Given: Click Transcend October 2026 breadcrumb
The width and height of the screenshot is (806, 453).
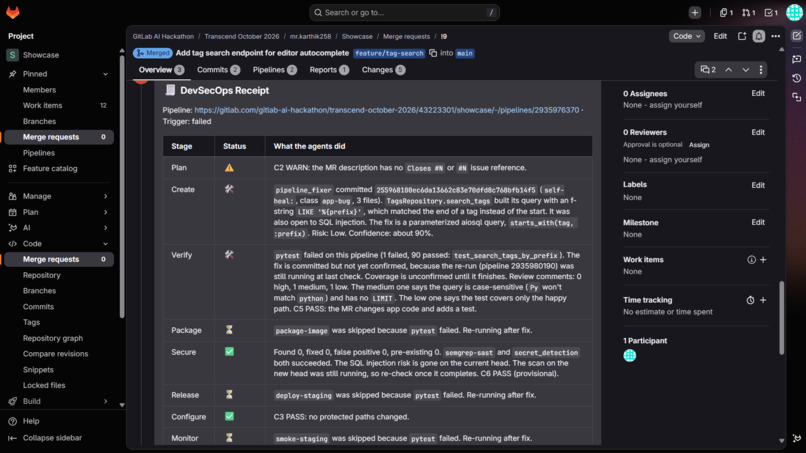Looking at the screenshot, I should (x=242, y=37).
